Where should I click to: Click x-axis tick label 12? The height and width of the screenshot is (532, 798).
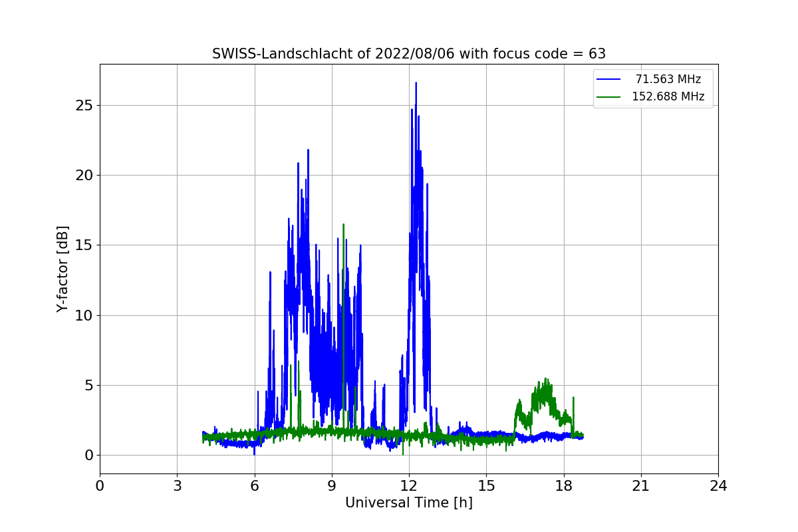click(409, 486)
